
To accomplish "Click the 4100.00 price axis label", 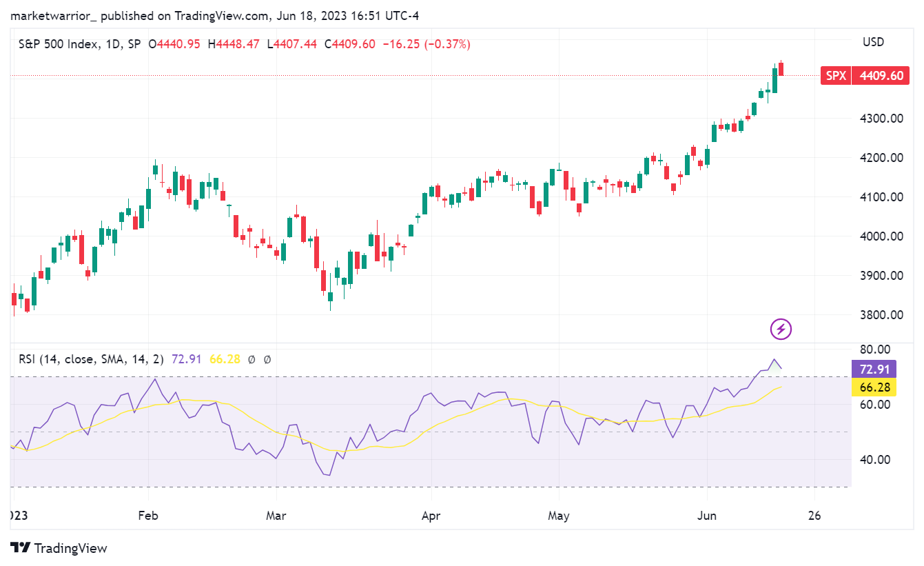I will 881,197.
